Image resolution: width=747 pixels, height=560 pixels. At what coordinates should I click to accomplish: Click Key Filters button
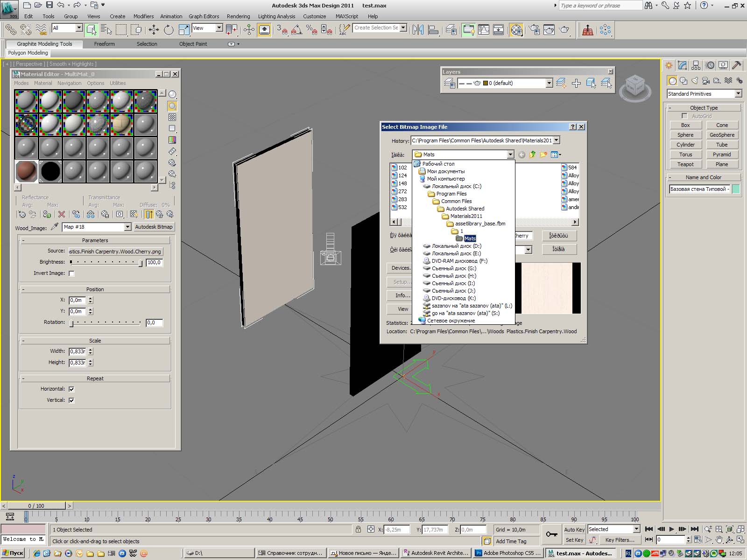[x=620, y=540]
